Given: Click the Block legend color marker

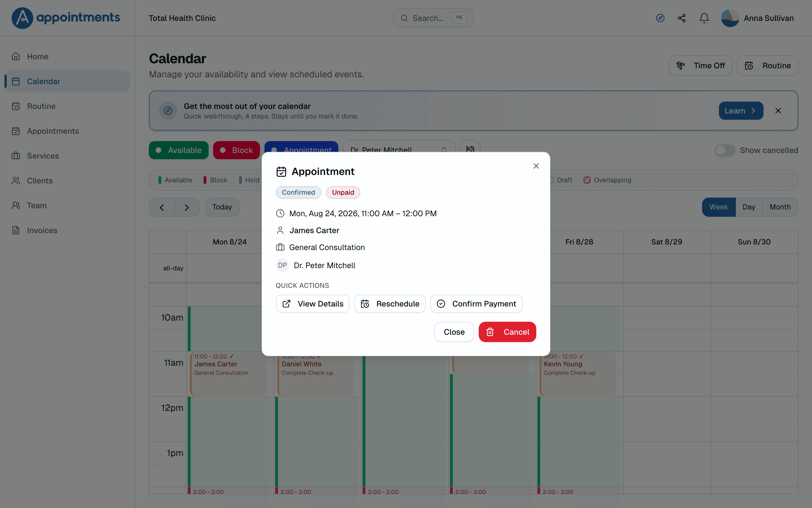Looking at the screenshot, I should 205,180.
